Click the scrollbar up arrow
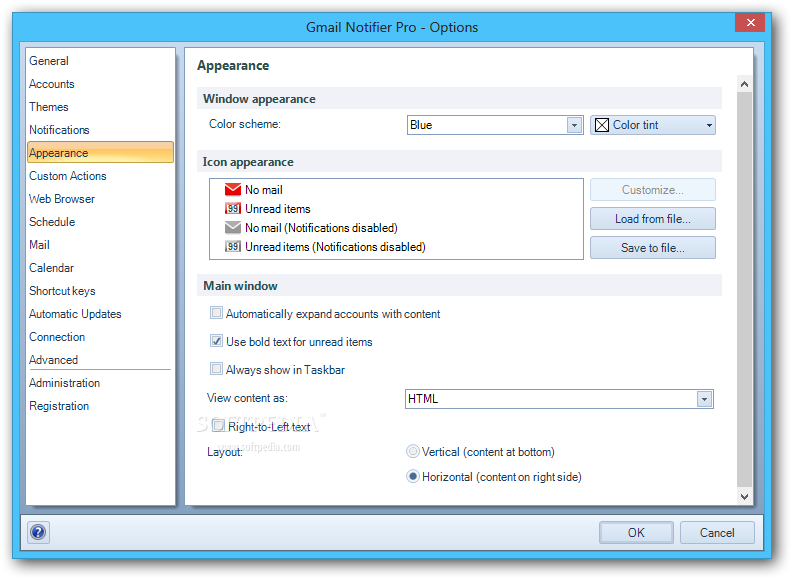 744,84
